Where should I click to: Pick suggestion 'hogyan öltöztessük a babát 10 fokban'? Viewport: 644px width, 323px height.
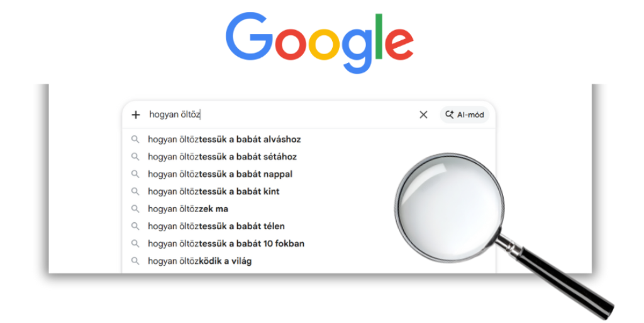tap(226, 243)
